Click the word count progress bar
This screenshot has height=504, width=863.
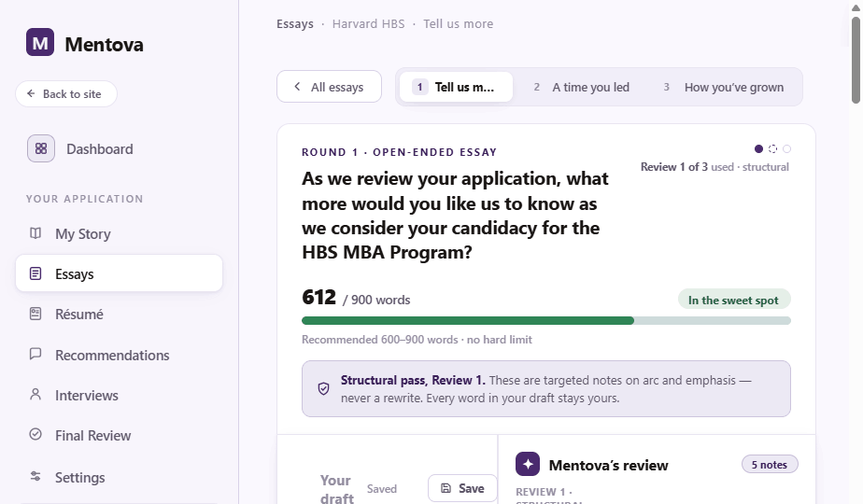(x=546, y=321)
